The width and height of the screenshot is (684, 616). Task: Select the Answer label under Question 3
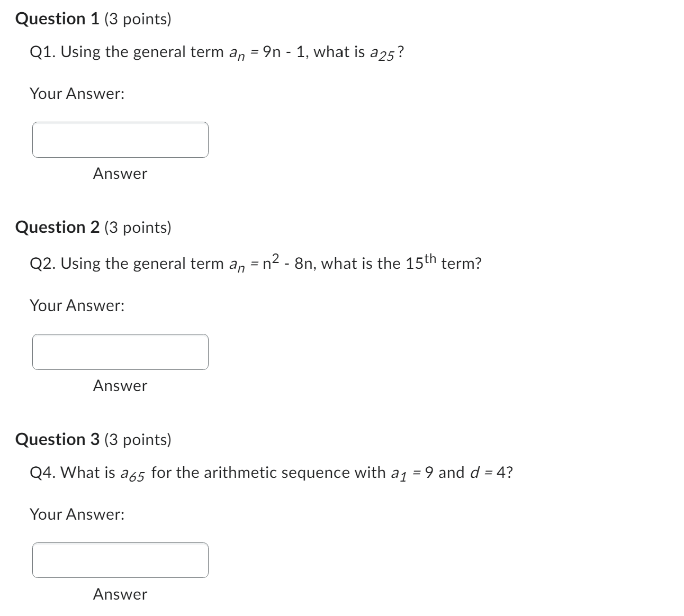click(120, 594)
